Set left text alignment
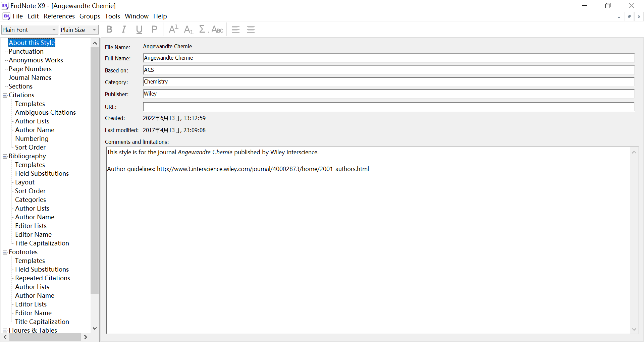 click(x=236, y=30)
